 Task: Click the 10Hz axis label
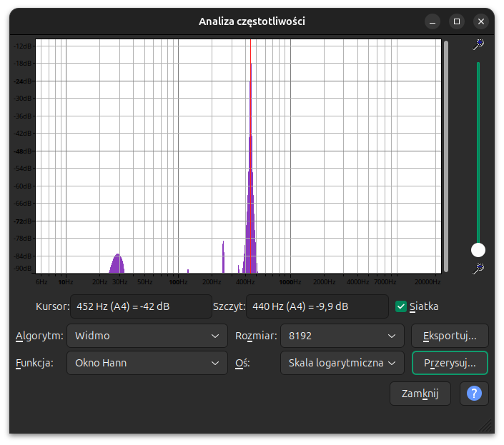click(x=66, y=282)
